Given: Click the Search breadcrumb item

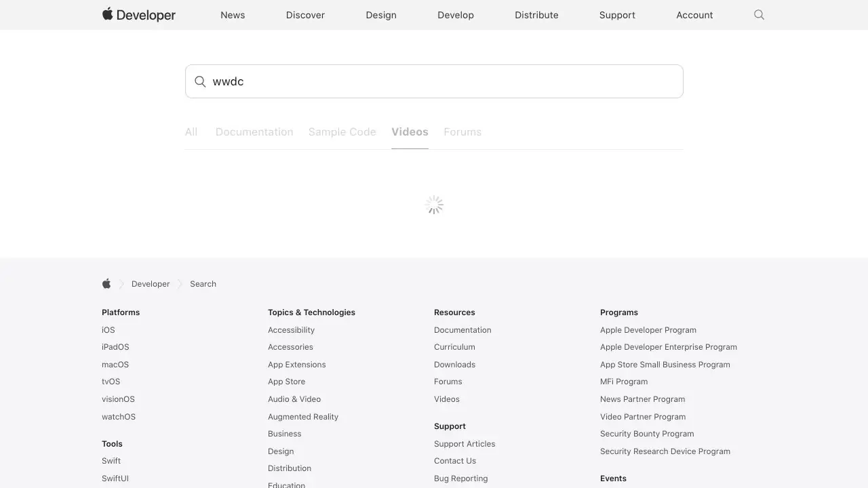Looking at the screenshot, I should 203,284.
